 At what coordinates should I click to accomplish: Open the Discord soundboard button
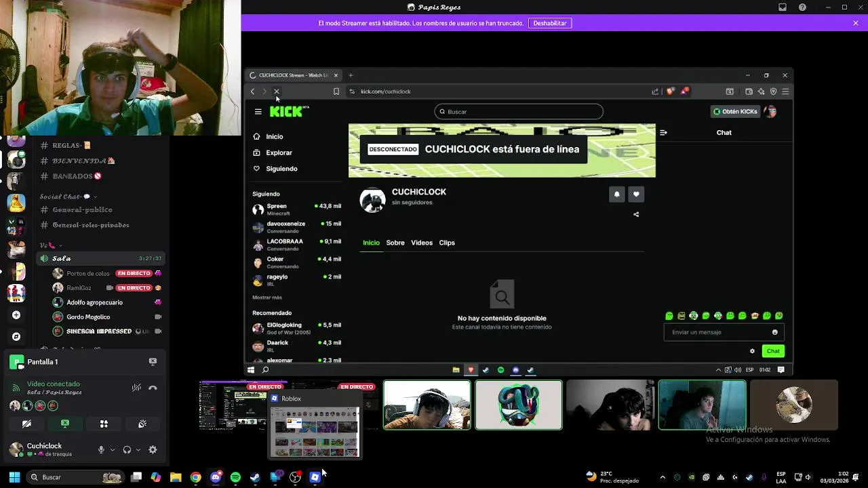(142, 424)
